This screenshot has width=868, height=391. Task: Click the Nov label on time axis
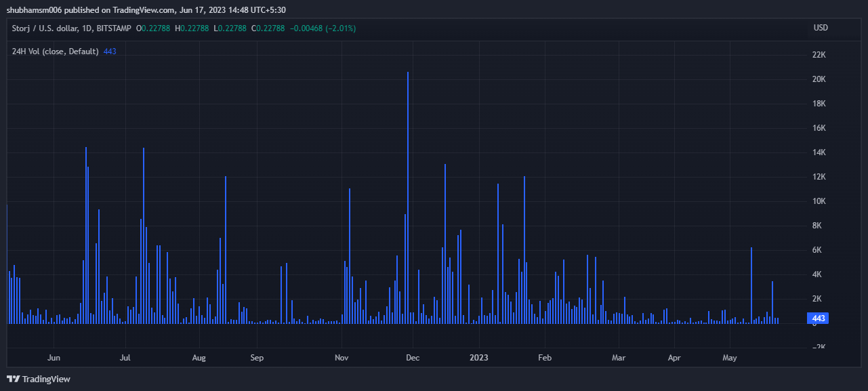pyautogui.click(x=342, y=358)
